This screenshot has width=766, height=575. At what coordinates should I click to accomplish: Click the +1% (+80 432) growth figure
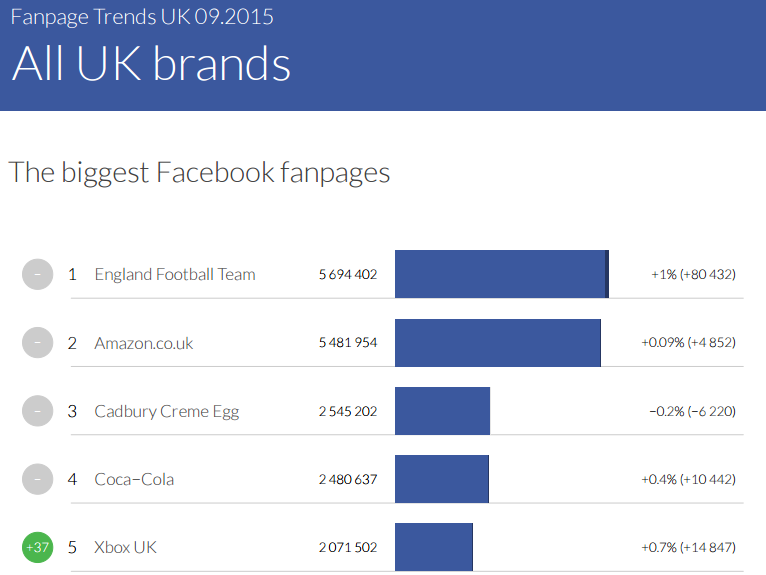click(693, 274)
